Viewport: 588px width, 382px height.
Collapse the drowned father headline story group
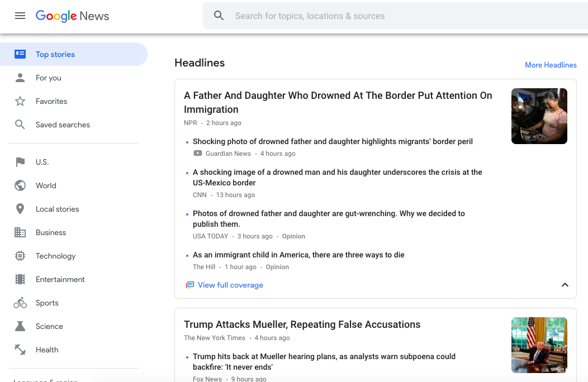[565, 285]
